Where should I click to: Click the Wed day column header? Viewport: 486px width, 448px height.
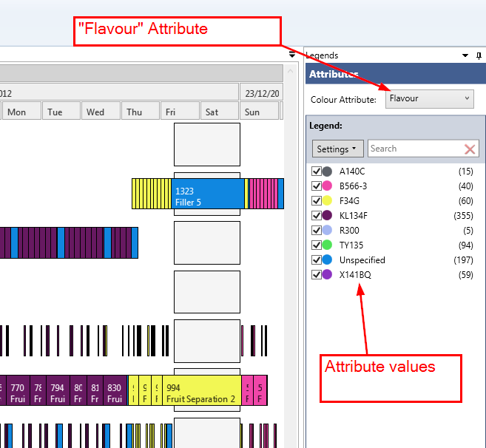point(100,112)
